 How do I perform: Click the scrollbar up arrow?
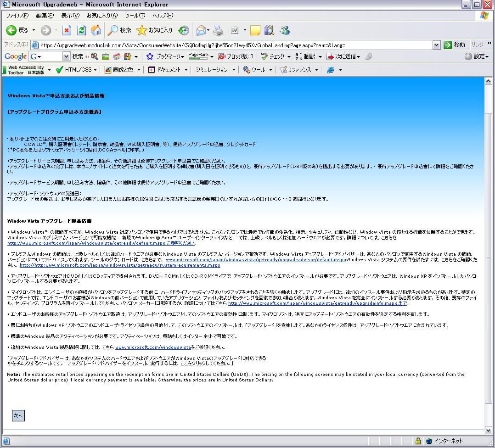point(488,81)
